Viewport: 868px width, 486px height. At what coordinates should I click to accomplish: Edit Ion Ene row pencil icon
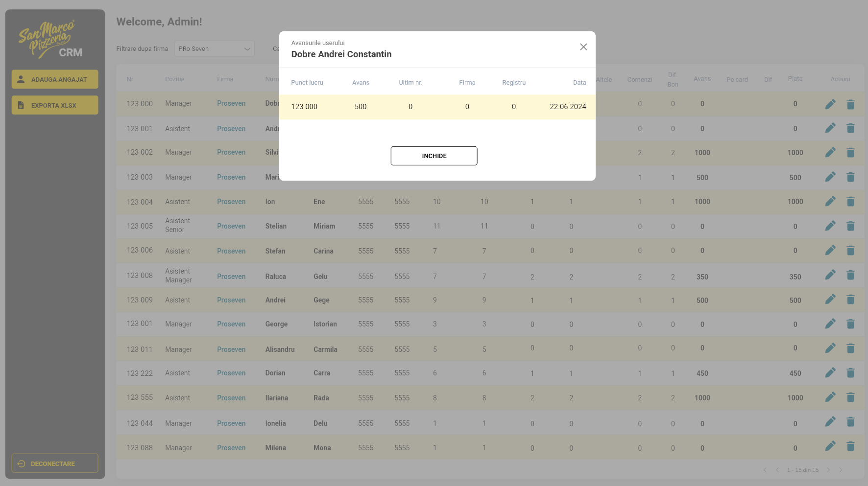[x=830, y=201]
